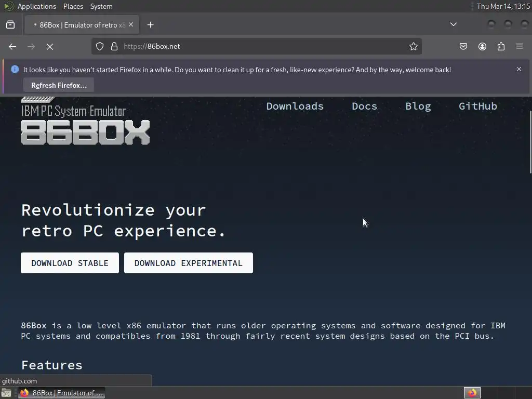Open the Applications menu
This screenshot has width=532, height=399.
(x=37, y=6)
